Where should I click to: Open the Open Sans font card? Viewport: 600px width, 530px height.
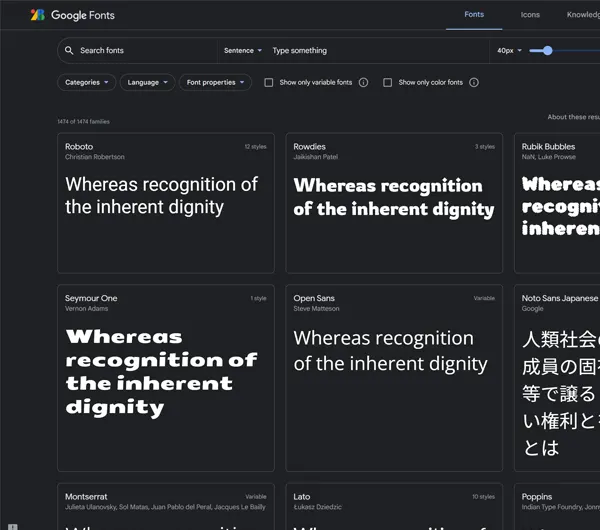point(394,378)
